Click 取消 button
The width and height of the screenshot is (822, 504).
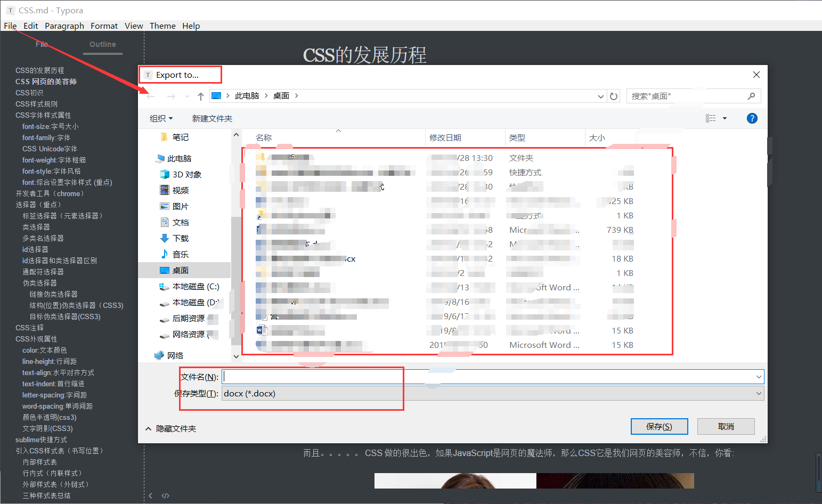click(x=726, y=427)
